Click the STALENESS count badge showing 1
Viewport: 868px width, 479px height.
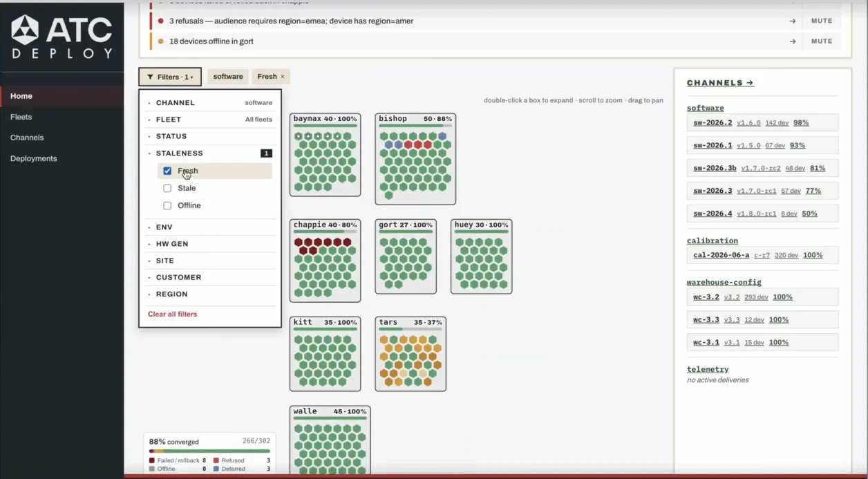click(266, 153)
